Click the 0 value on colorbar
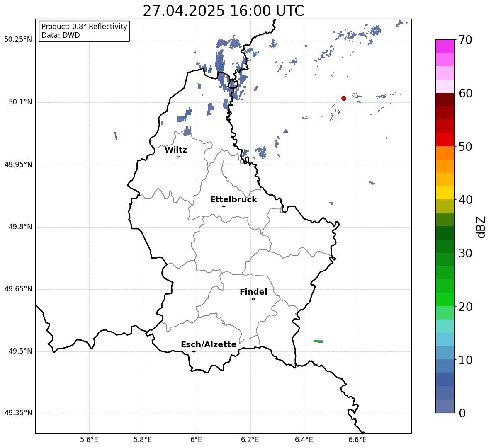Image resolution: width=491 pixels, height=448 pixels. (462, 413)
